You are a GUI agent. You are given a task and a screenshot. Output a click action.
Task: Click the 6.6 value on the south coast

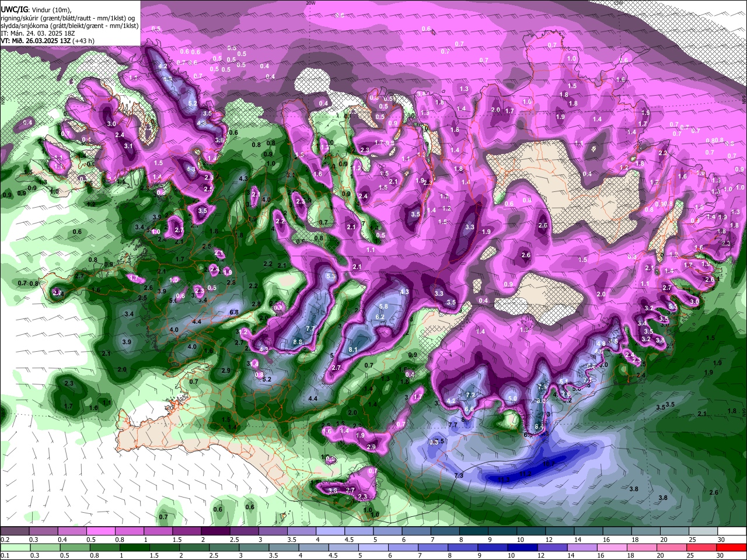469,409
